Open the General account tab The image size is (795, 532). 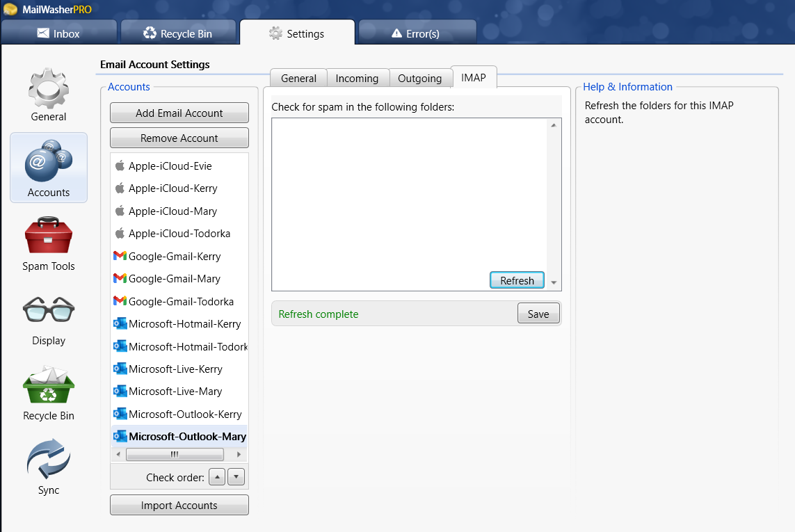point(298,78)
